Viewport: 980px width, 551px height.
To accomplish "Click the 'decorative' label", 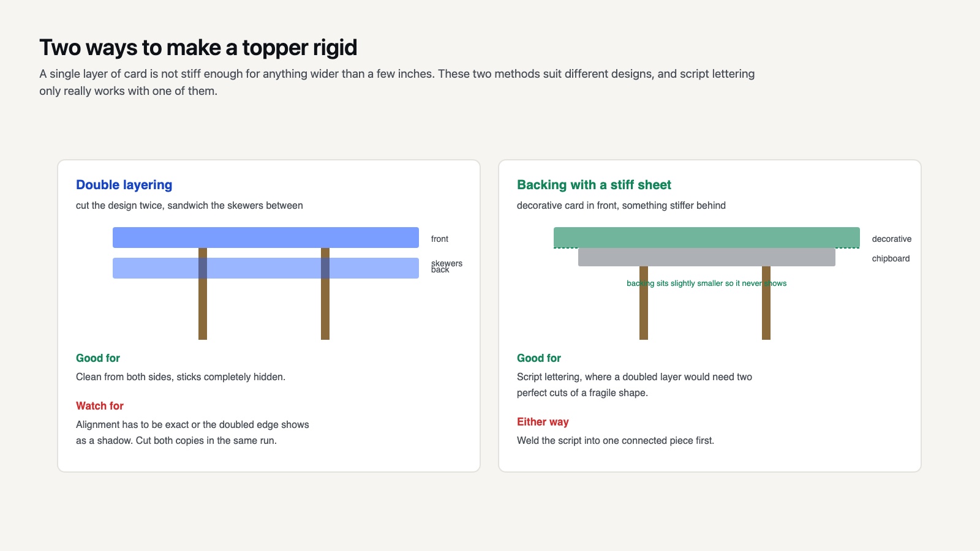I will coord(892,239).
